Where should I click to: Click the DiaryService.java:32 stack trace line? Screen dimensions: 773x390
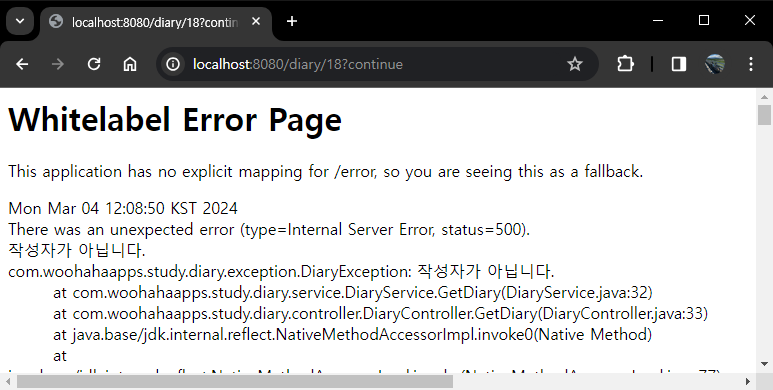click(353, 292)
